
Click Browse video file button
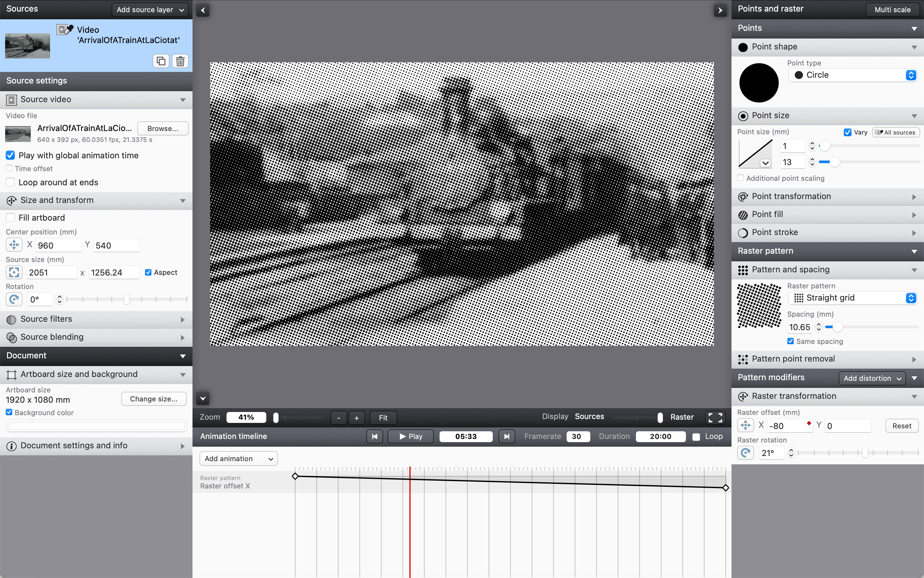[x=163, y=128]
